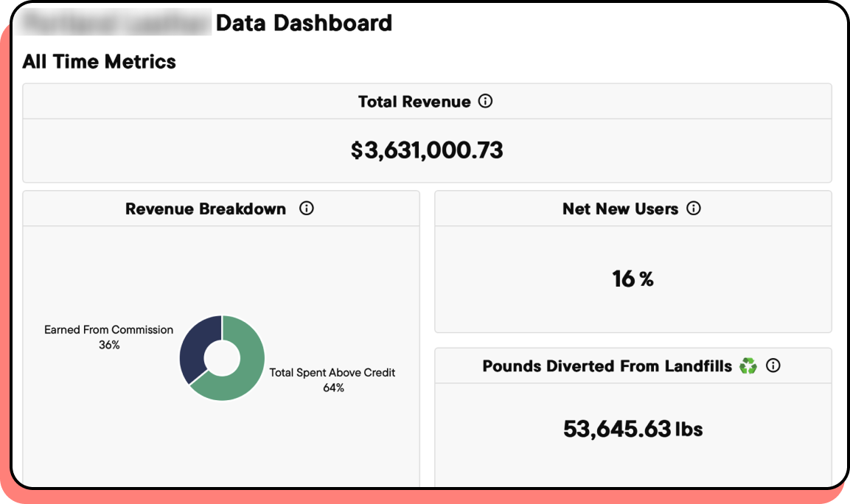The height and width of the screenshot is (504, 850).
Task: Click the green recycling symbol icon
Action: pyautogui.click(x=748, y=365)
